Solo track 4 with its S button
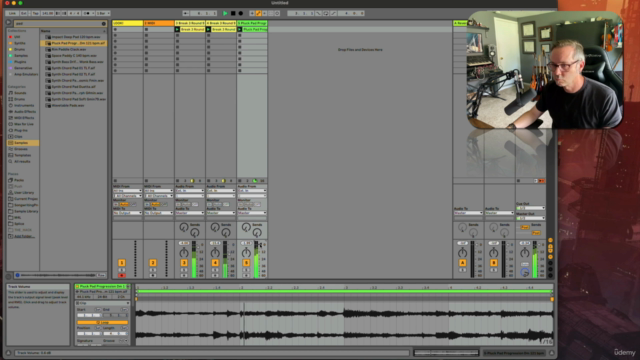 click(x=215, y=270)
